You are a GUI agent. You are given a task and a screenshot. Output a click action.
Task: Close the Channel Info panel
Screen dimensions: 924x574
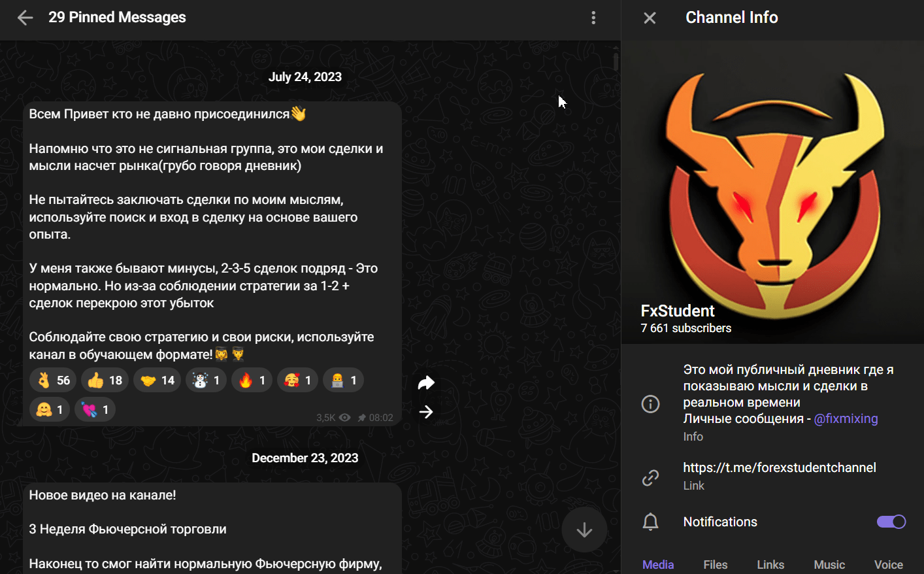650,18
